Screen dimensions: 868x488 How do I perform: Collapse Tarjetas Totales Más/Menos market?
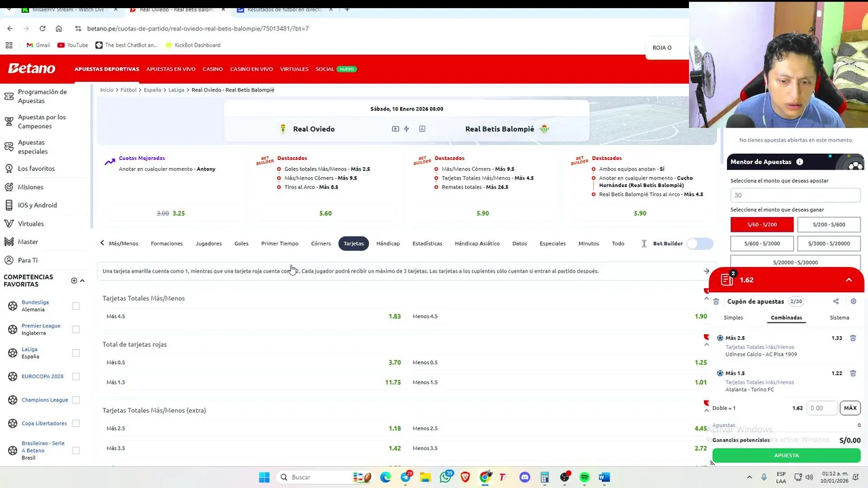tap(706, 298)
